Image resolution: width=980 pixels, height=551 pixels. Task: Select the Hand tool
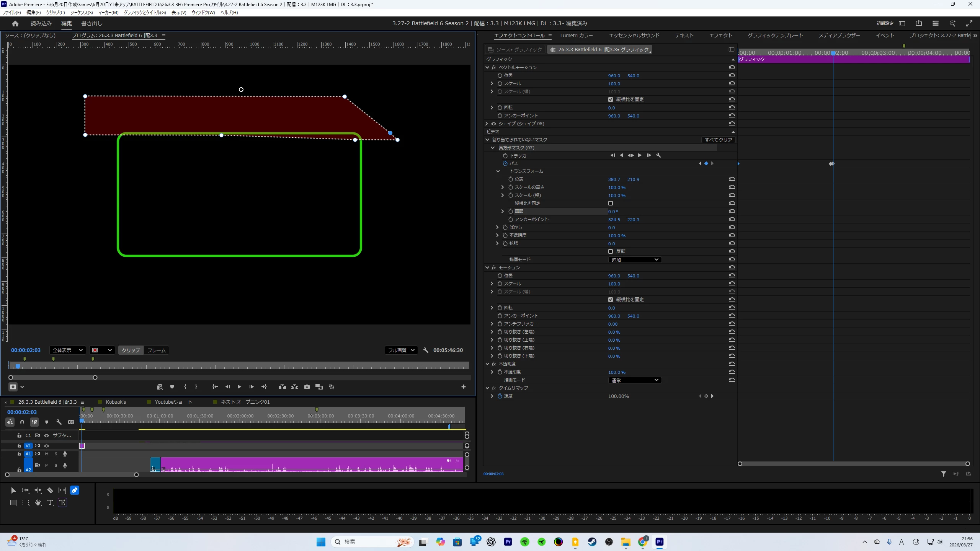tap(38, 503)
